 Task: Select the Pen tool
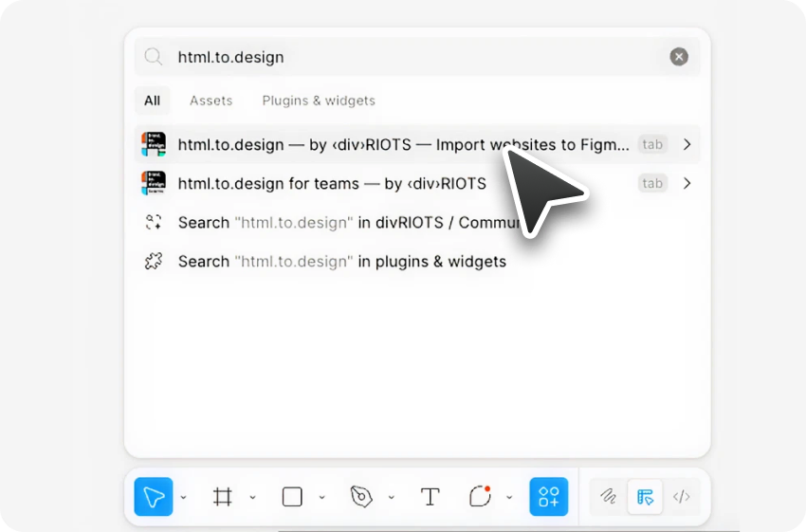tap(361, 497)
